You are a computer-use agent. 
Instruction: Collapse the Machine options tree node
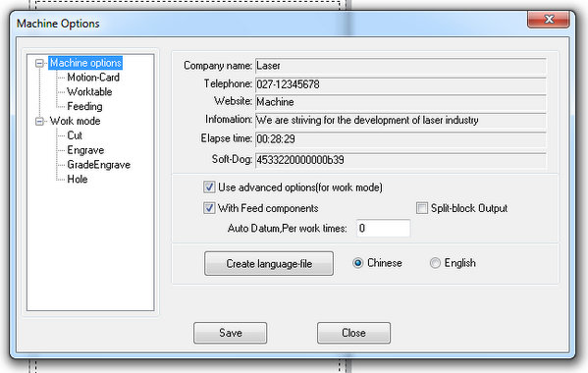(39, 63)
